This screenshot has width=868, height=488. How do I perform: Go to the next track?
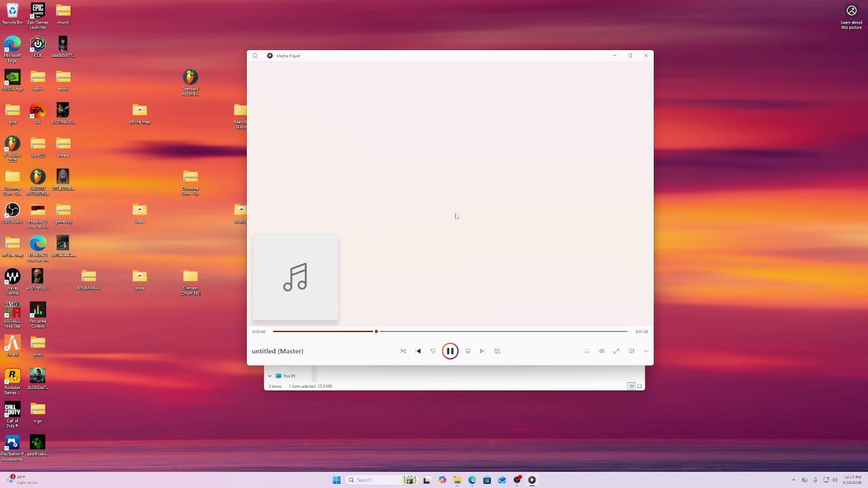tap(482, 351)
